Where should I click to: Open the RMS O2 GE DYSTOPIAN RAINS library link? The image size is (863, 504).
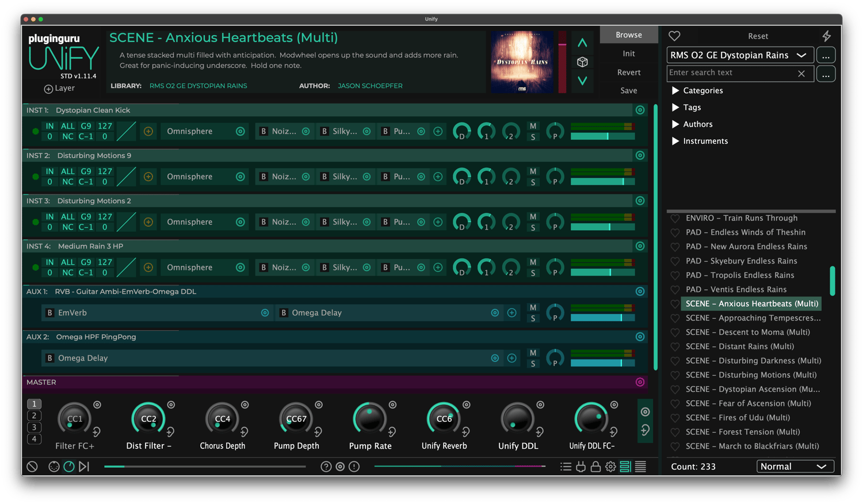(198, 86)
